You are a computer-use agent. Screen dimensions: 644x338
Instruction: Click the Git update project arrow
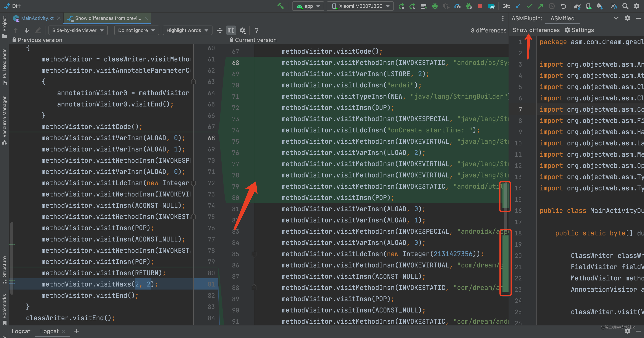[x=518, y=6]
